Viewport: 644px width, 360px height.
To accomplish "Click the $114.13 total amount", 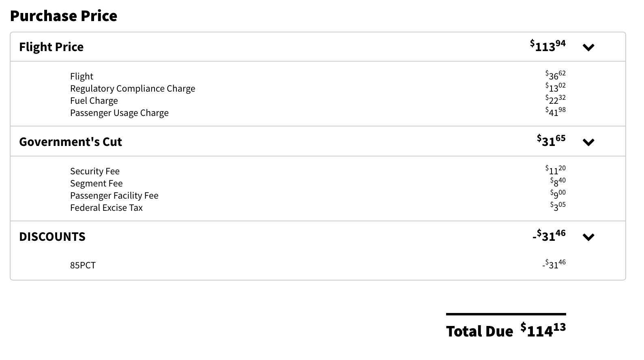I will 544,329.
